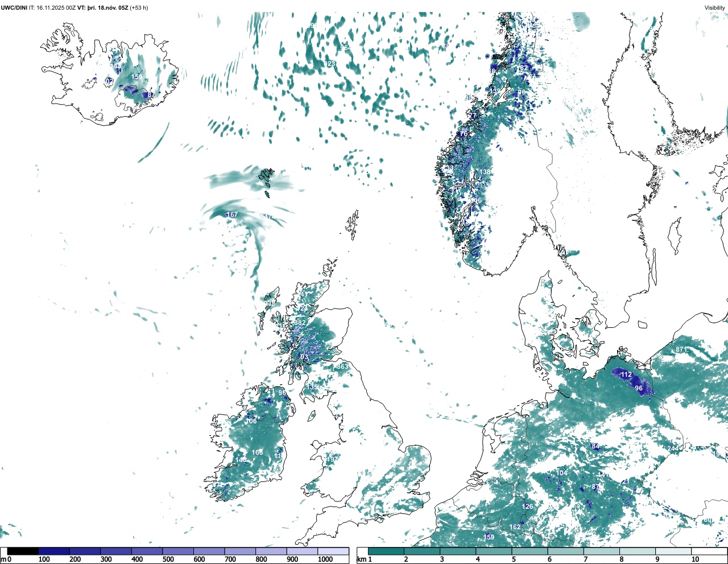The image size is (728, 564).
Task: Click the 'Visibility' title label
Action: click(x=715, y=7)
